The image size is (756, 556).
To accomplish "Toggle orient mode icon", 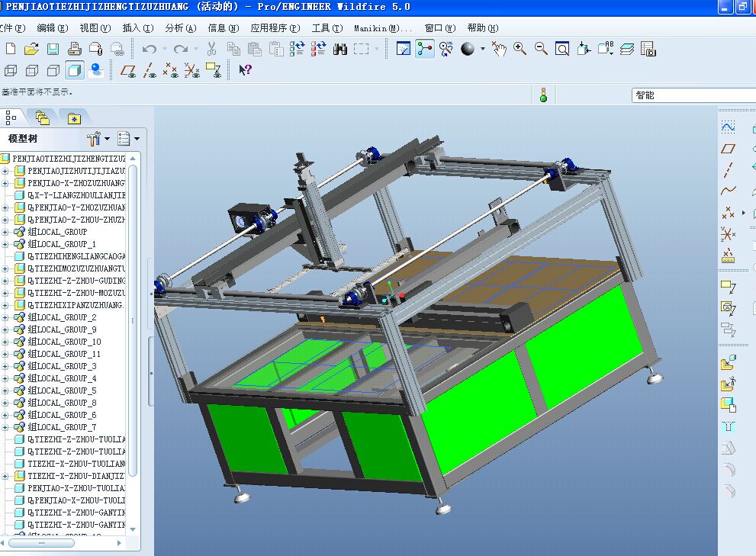I will coord(446,49).
